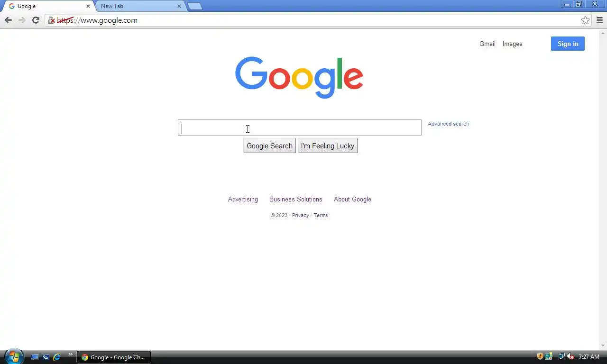Open the network connection tray icon

tap(561, 356)
